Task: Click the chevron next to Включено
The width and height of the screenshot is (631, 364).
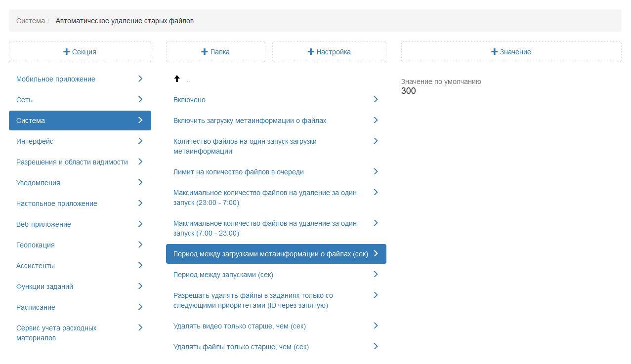Action: pyautogui.click(x=376, y=99)
